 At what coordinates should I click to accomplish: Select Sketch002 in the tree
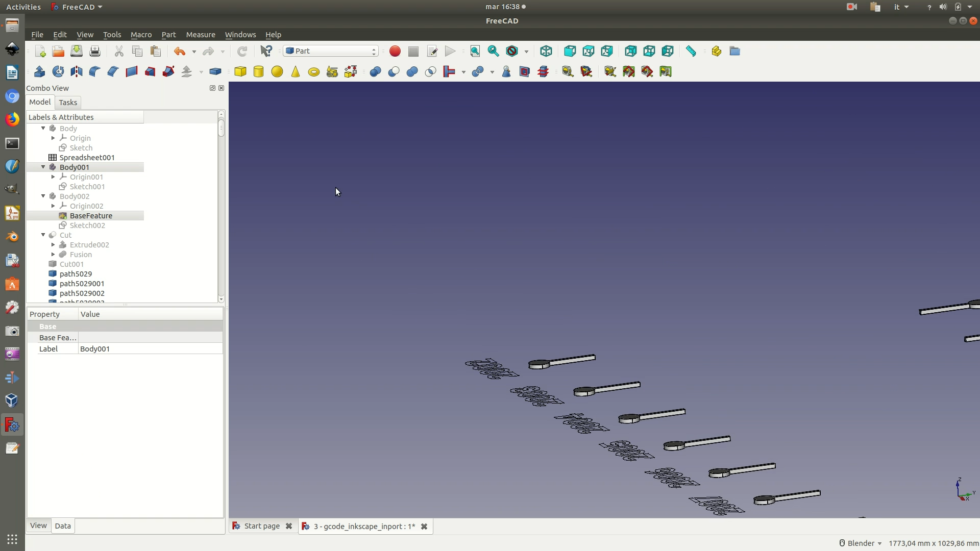pyautogui.click(x=87, y=226)
